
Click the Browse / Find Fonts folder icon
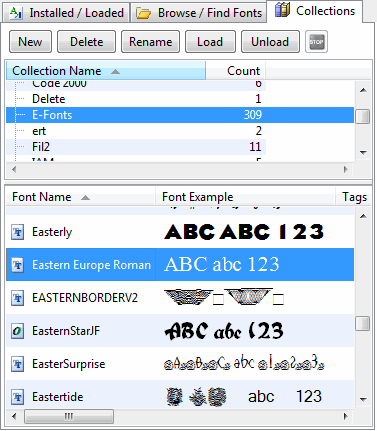click(x=144, y=13)
